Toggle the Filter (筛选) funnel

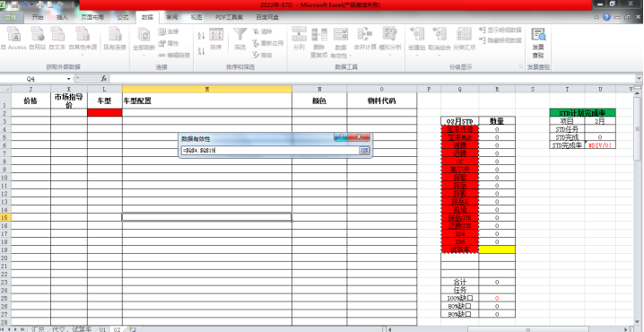point(239,39)
